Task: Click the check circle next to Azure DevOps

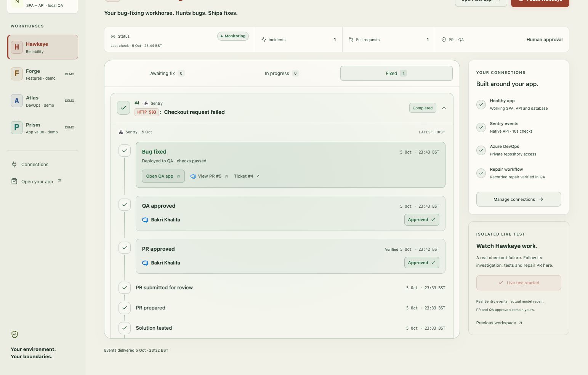Action: pyautogui.click(x=481, y=150)
